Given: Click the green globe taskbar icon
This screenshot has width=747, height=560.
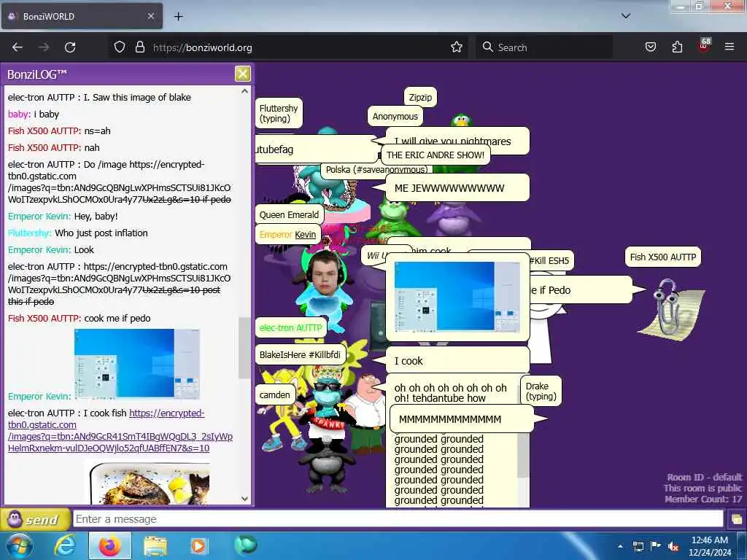Looking at the screenshot, I should (246, 545).
